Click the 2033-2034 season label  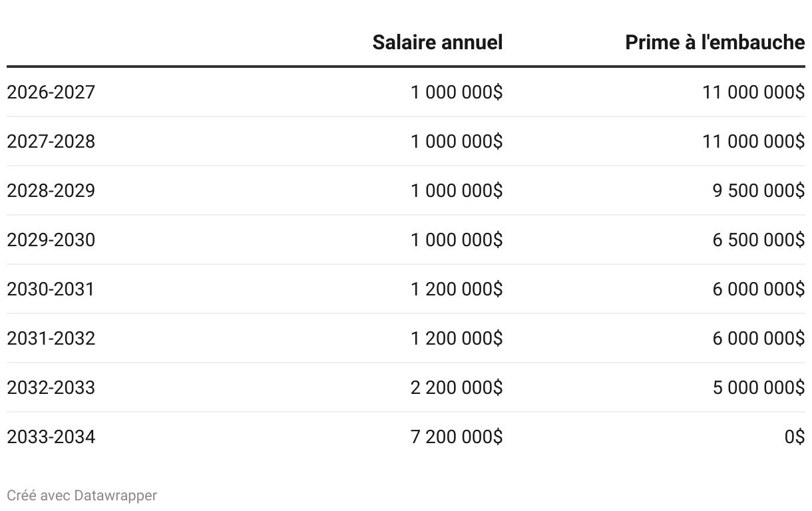click(51, 437)
